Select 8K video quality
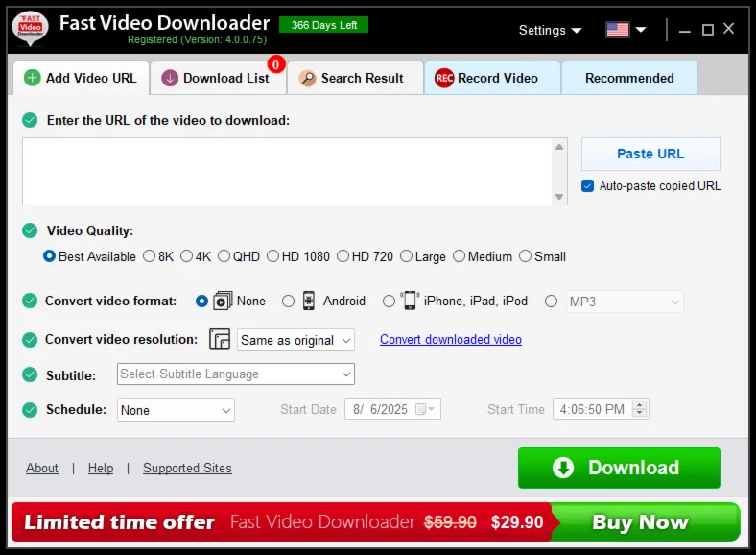 pyautogui.click(x=149, y=256)
